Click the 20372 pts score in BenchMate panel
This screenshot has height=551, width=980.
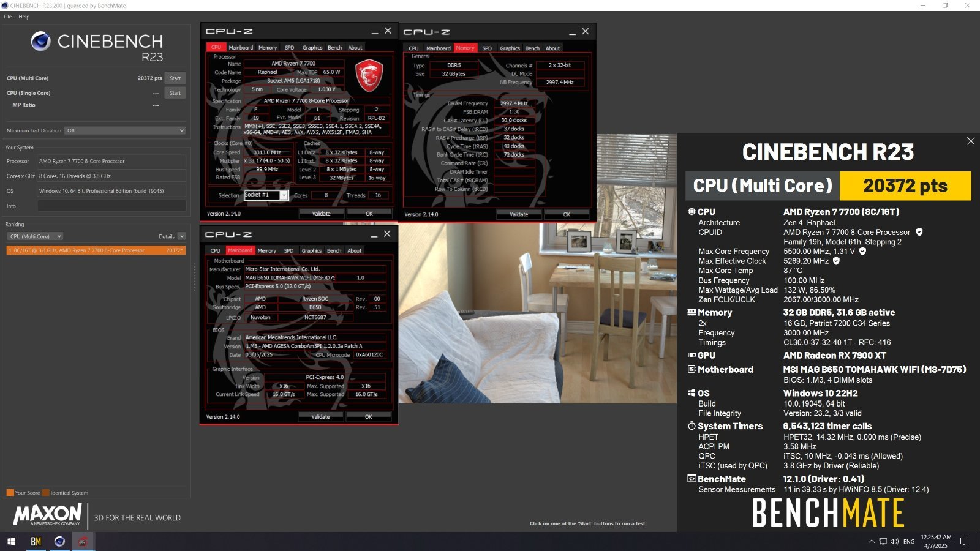[905, 186]
